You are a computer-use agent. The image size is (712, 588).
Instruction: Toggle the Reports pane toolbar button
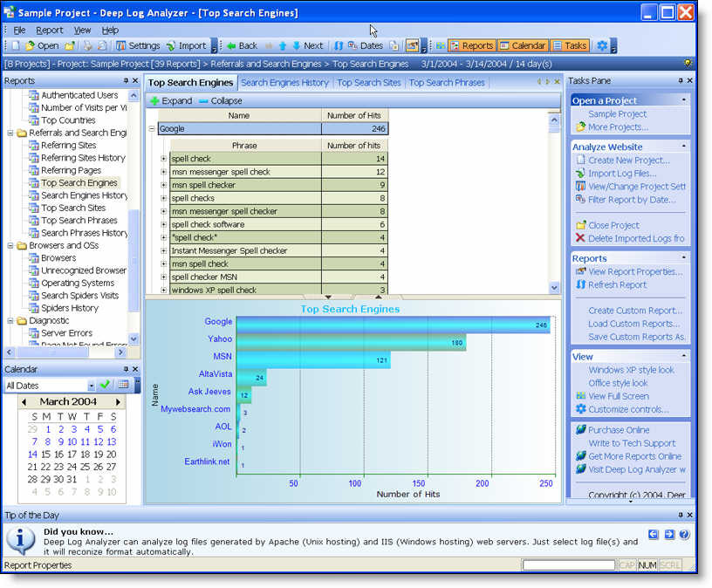pos(471,46)
